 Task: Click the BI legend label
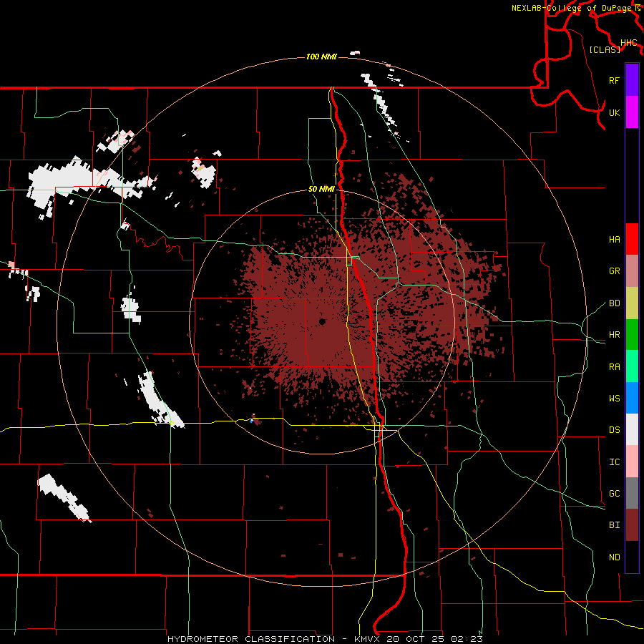click(614, 525)
